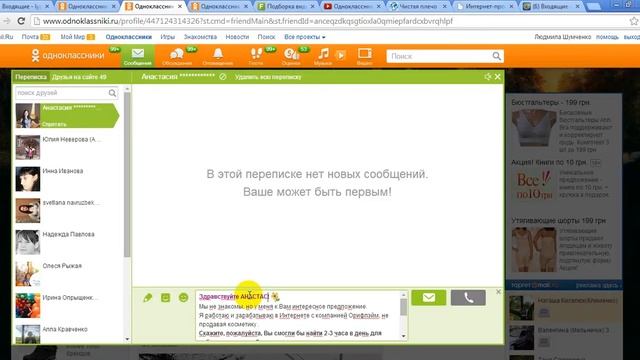
Task: Click the browser address bar
Action: [x=331, y=21]
